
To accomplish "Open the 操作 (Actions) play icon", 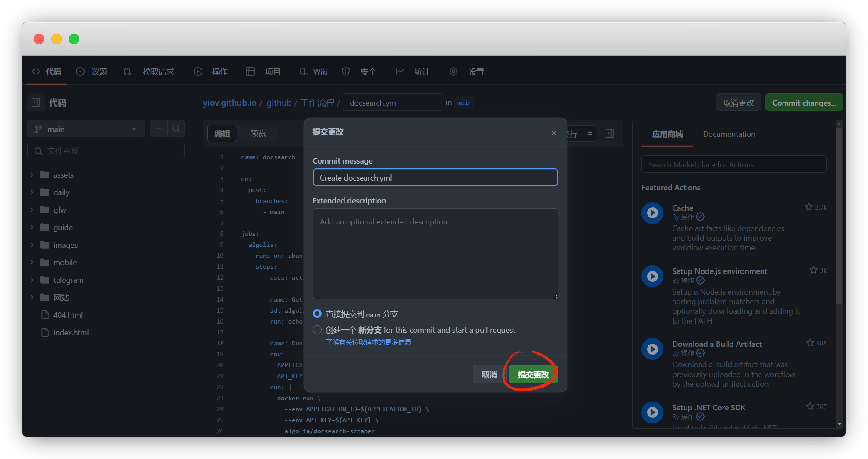I will [197, 71].
